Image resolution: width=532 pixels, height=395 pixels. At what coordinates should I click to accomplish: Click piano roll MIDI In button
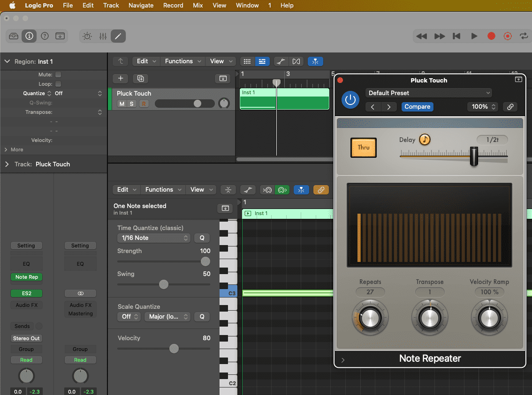(x=267, y=190)
